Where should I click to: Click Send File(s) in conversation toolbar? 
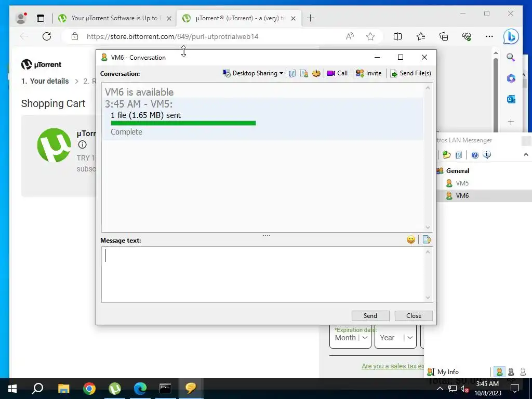click(410, 73)
